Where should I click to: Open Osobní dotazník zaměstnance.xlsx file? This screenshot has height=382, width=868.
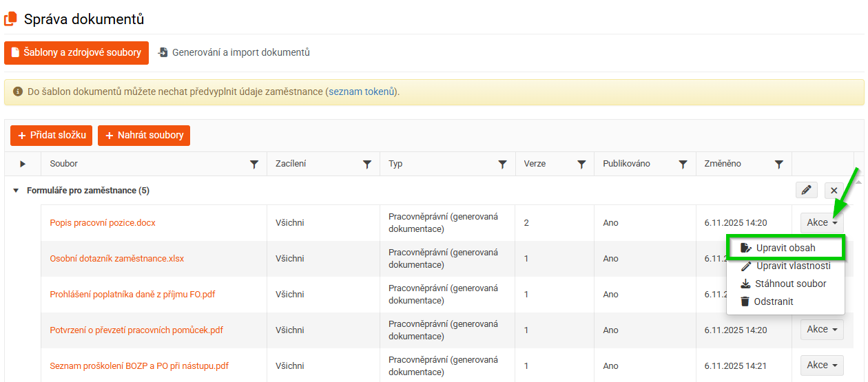(x=117, y=259)
